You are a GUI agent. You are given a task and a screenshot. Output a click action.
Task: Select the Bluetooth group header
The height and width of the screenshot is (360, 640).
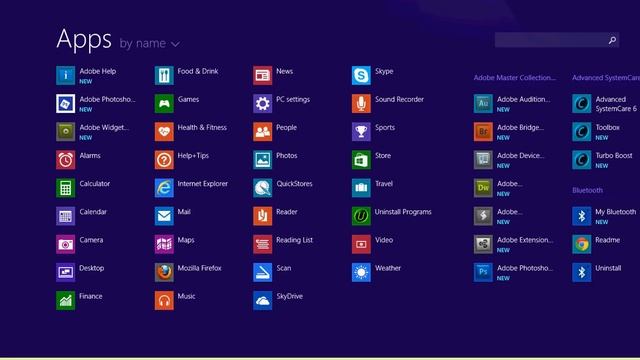tap(587, 190)
